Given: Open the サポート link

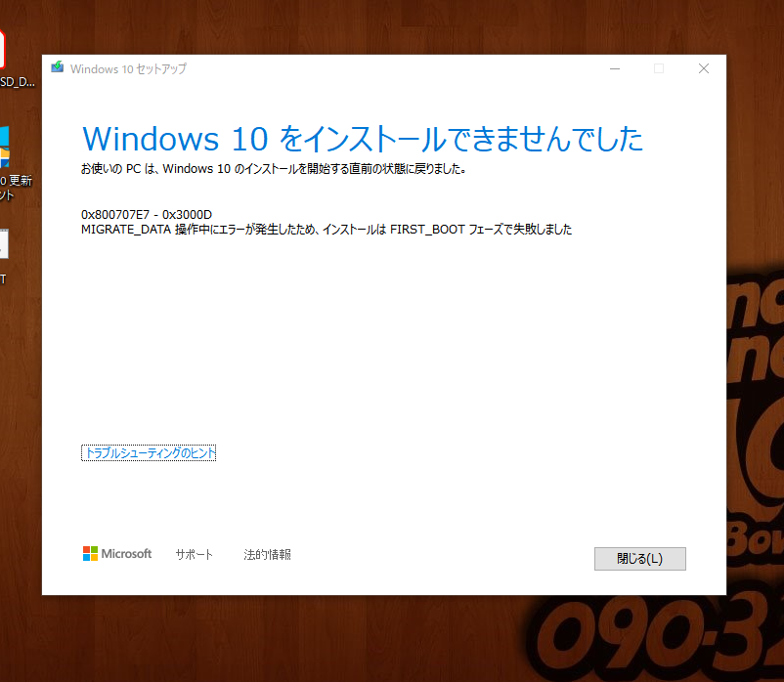Looking at the screenshot, I should coord(194,555).
